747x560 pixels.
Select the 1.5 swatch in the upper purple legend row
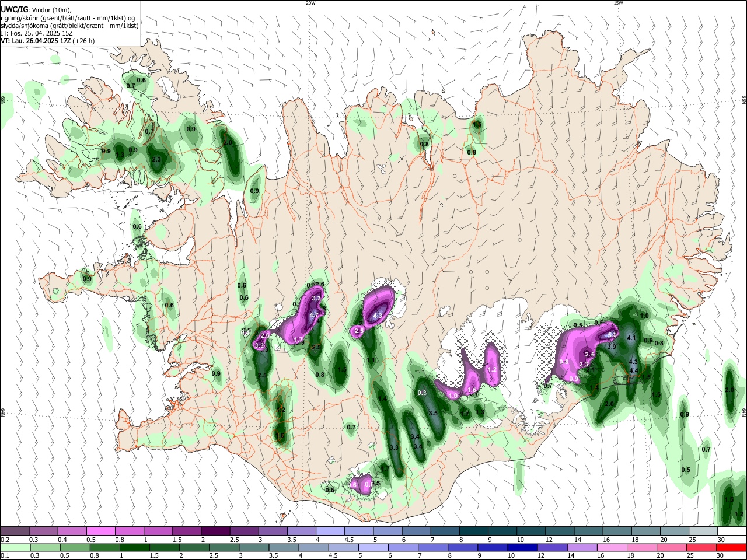(x=187, y=531)
